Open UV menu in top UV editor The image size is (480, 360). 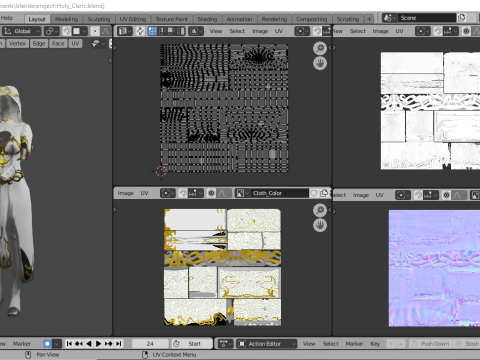click(x=279, y=31)
